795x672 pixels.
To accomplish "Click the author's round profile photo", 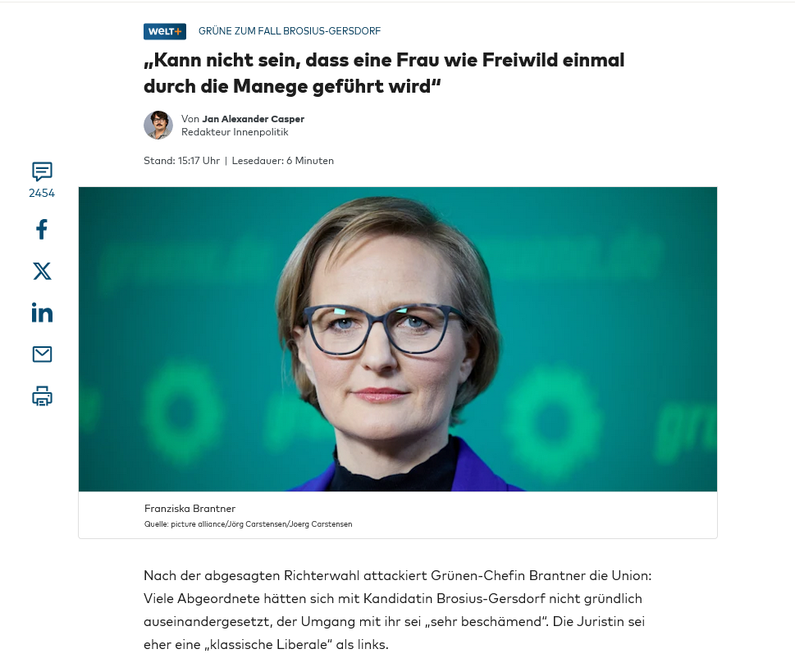I will pyautogui.click(x=158, y=125).
